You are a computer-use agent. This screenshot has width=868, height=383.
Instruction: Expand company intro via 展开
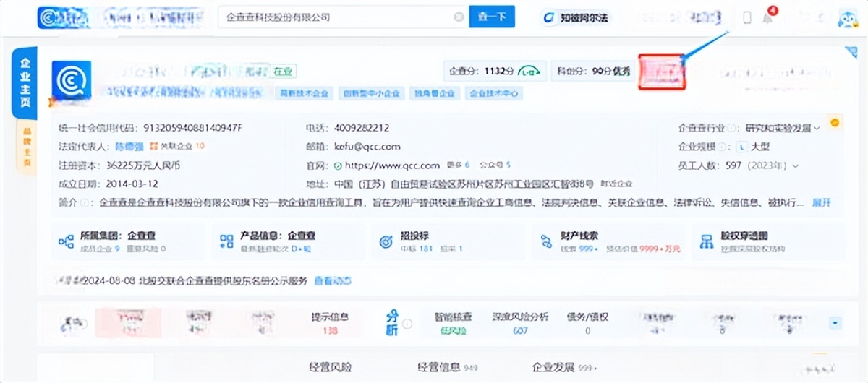pyautogui.click(x=822, y=202)
